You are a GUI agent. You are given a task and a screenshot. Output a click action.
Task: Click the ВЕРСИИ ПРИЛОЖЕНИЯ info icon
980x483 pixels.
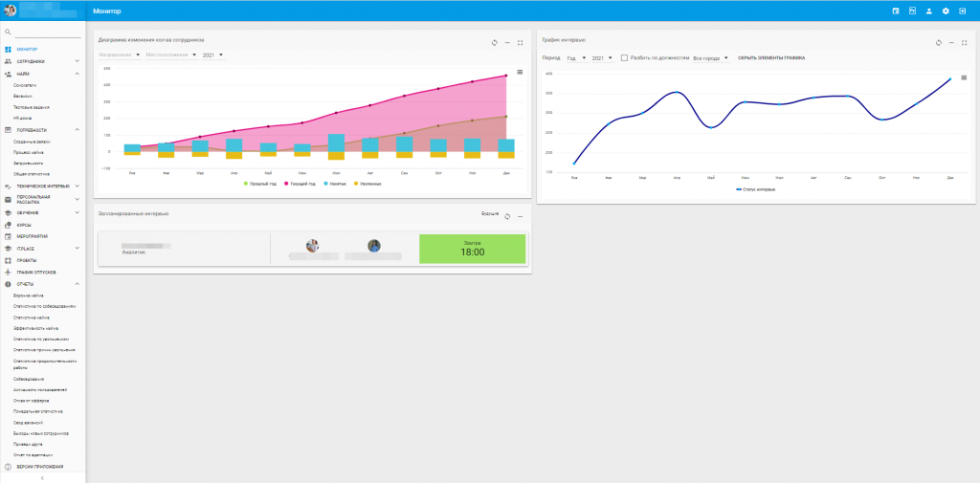click(8, 468)
